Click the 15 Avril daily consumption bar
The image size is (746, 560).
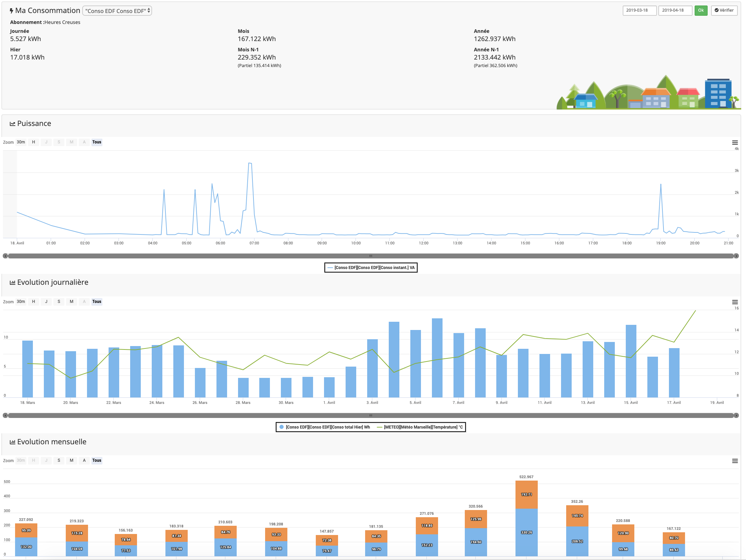click(x=631, y=361)
